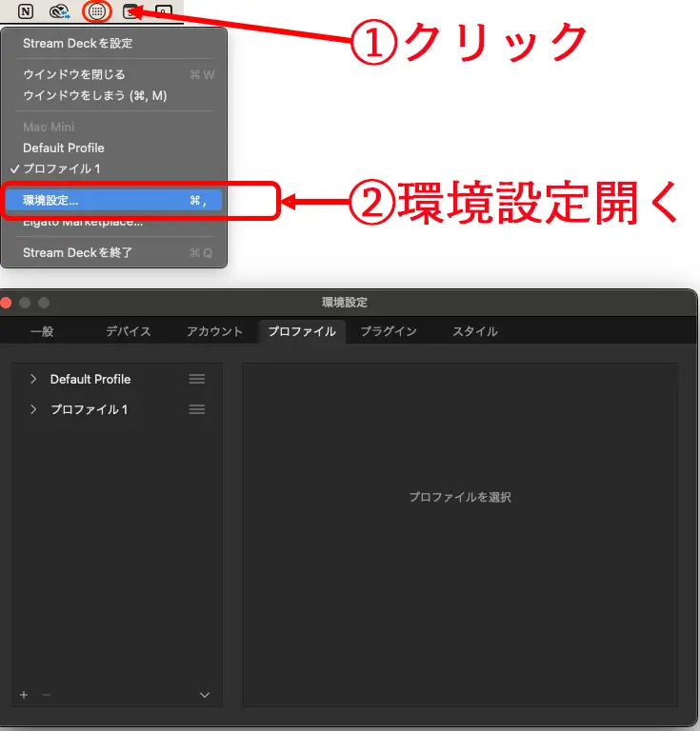
Task: Open the profile list options chevron dropdown
Action: pyautogui.click(x=204, y=695)
